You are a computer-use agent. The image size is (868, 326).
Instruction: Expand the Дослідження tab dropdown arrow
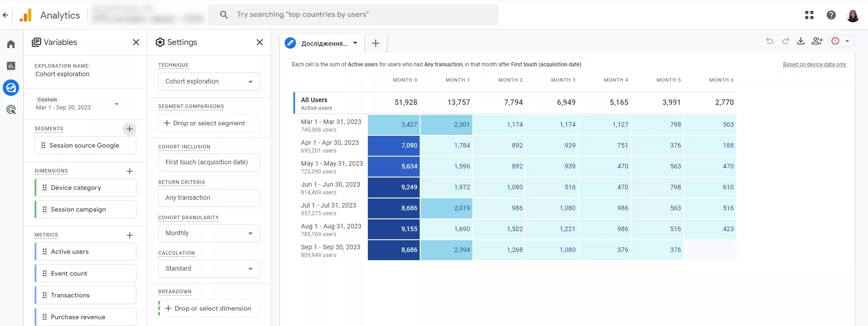tap(355, 43)
